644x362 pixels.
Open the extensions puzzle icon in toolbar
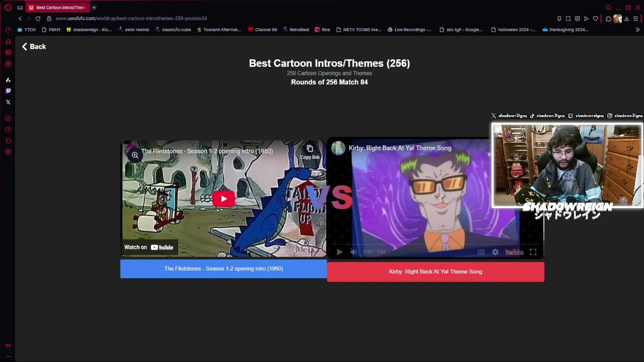(608, 19)
